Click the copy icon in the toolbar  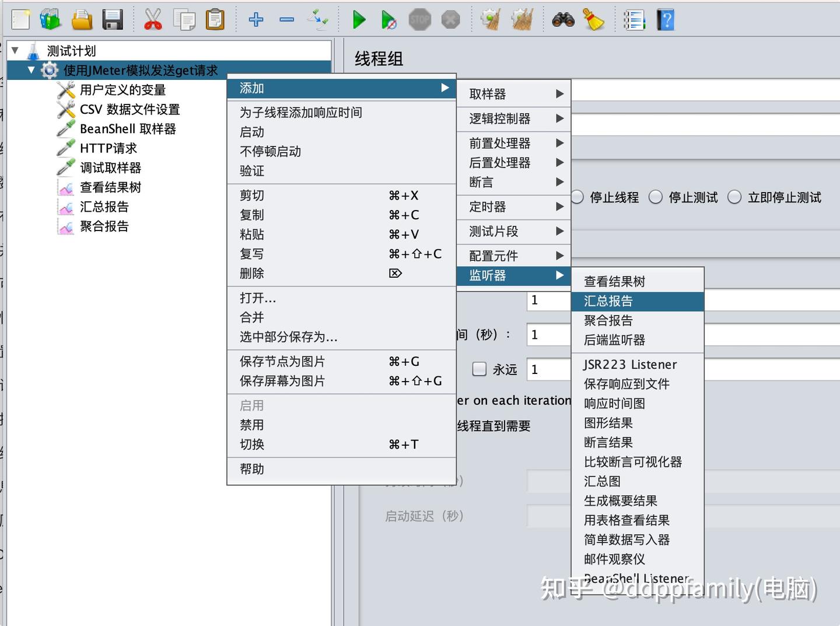coord(184,19)
